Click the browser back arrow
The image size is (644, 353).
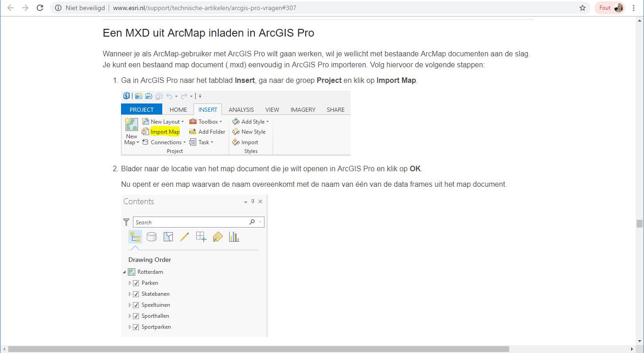point(11,8)
